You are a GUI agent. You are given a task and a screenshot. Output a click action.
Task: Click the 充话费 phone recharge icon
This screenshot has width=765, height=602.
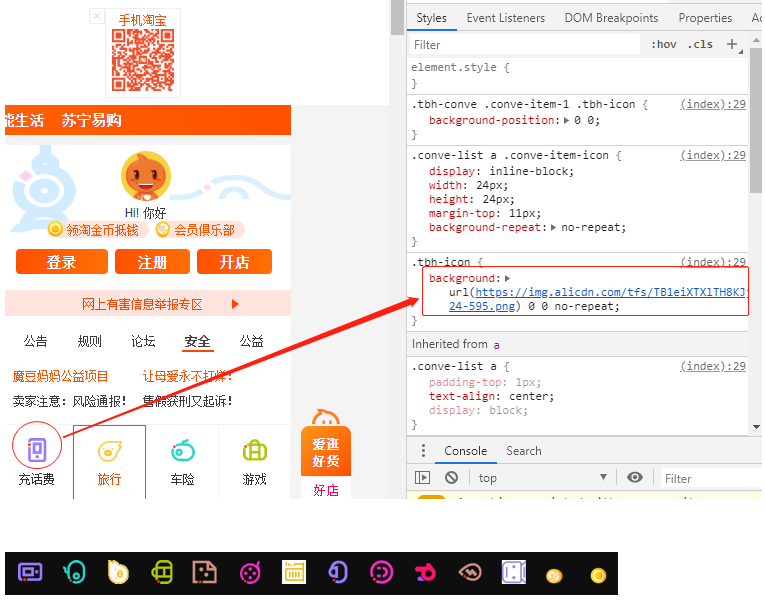[37, 450]
